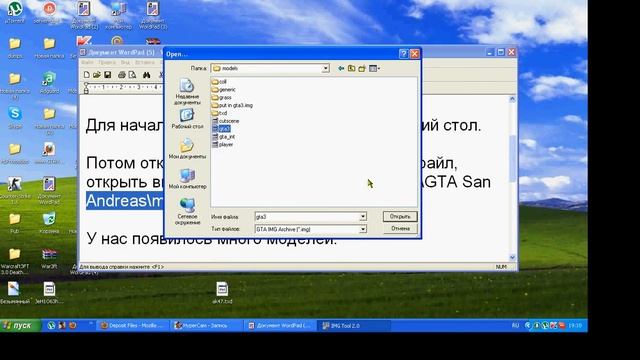640x360 pixels.
Task: Click the WordPad scroll down arrow
Action: pos(512,257)
